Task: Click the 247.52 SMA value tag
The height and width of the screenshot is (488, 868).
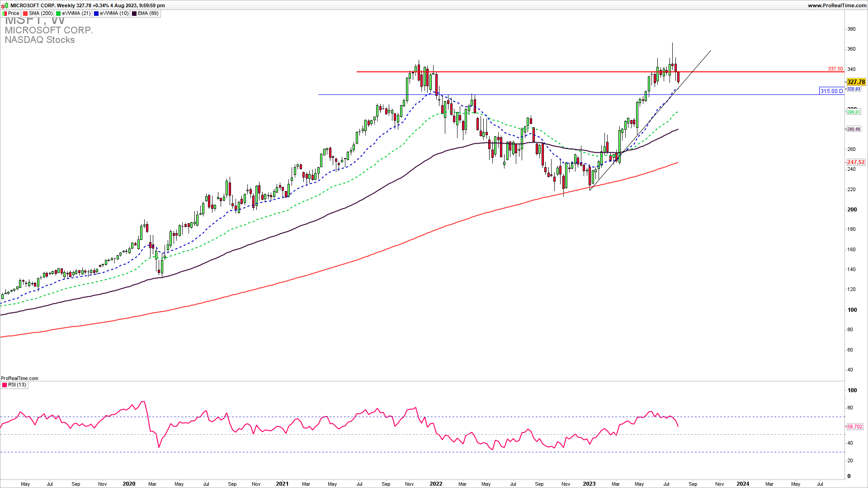Action: (856, 162)
